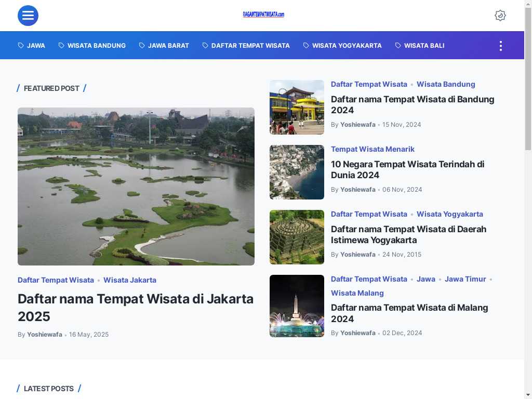
Task: Read 10 Negara Tempat Wisata Terindah article
Action: tap(407, 169)
